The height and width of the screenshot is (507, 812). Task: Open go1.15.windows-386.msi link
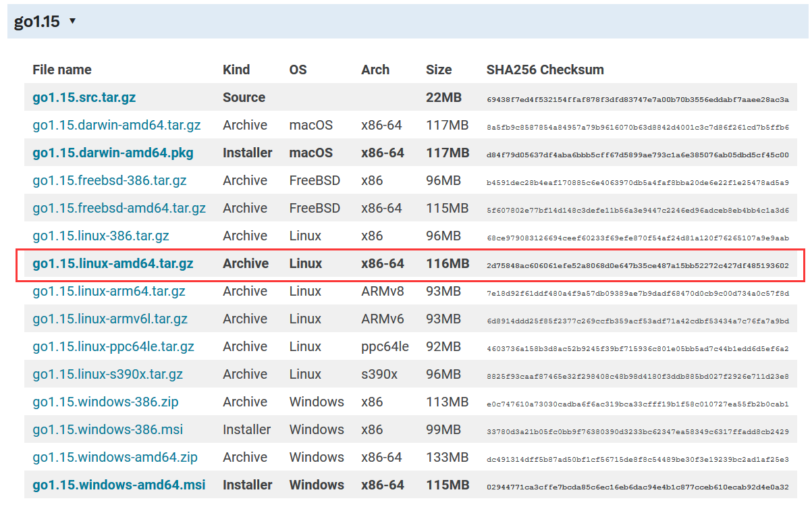pos(108,429)
